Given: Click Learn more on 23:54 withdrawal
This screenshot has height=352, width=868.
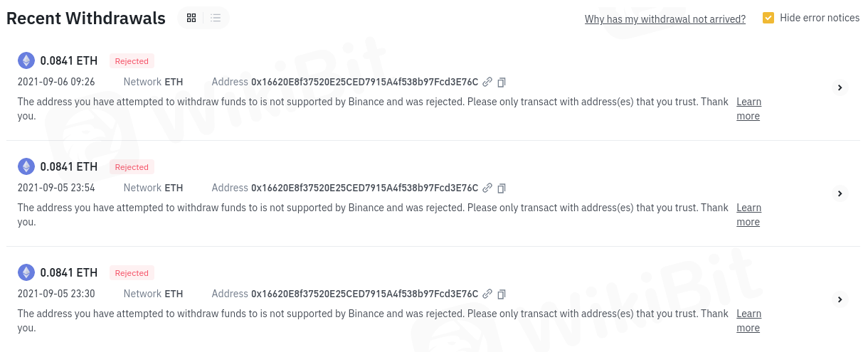Looking at the screenshot, I should pyautogui.click(x=748, y=215).
